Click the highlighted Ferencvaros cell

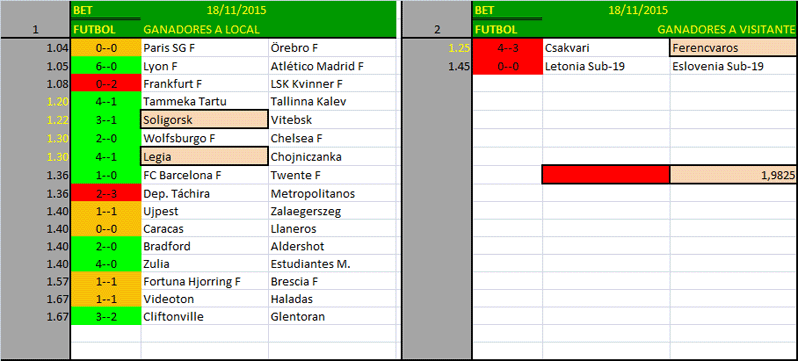point(734,48)
